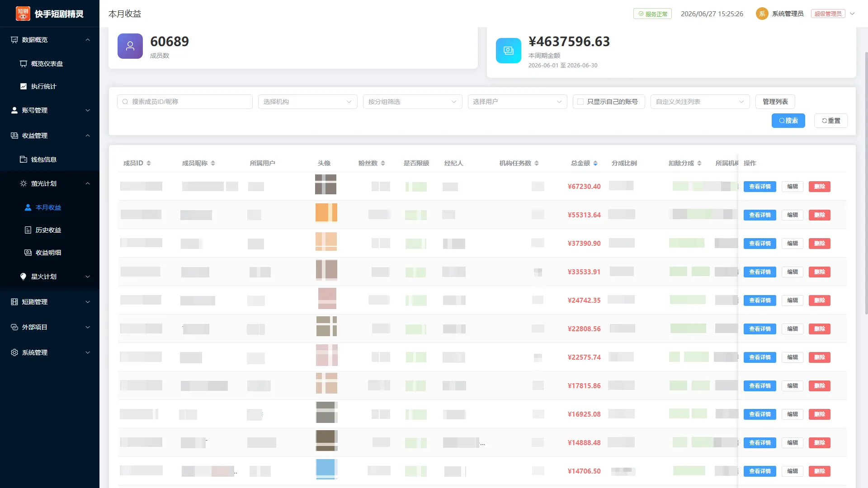
Task: Click the 短剧管理 grid icon
Action: point(14,302)
